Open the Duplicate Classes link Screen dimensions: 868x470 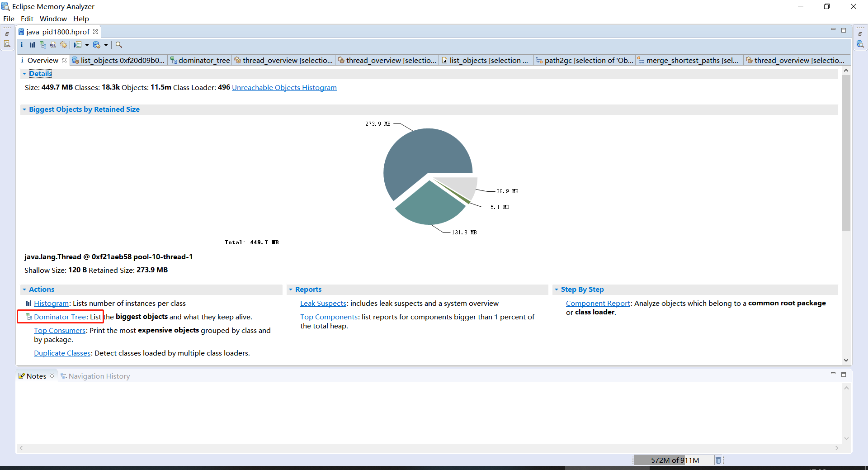click(x=62, y=353)
